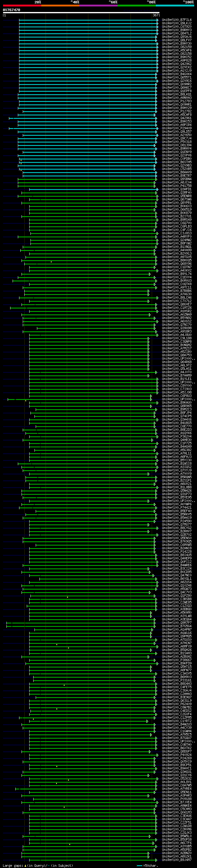This screenshot has height=868, width=197.
Task: Select label UniRef100_P12783
Action: pyautogui.click(x=177, y=101)
